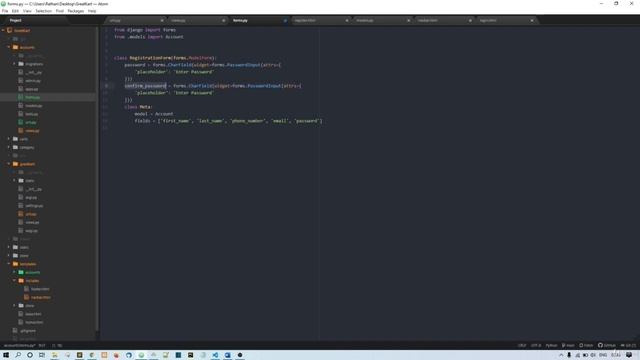
Task: Open the Git changes panel indicator
Action: [628, 345]
